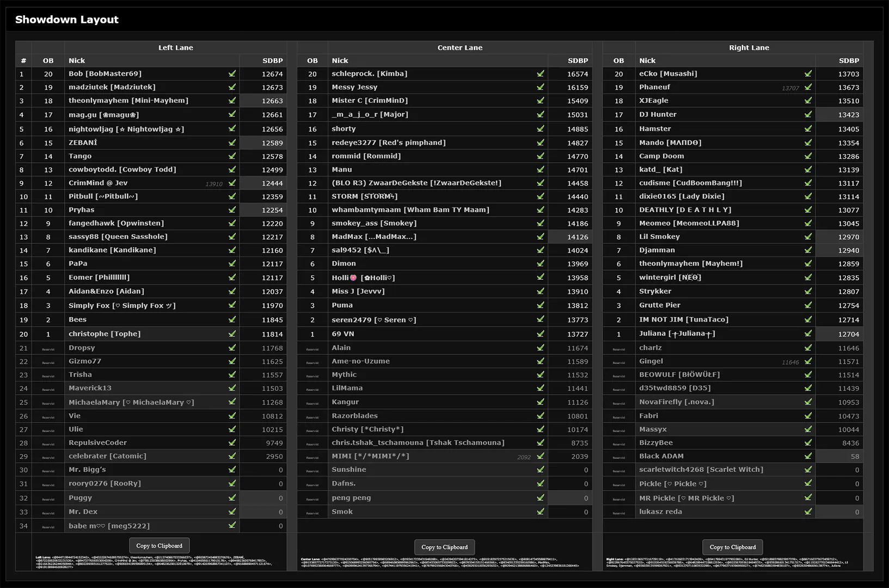889x588 pixels.
Task: Click the Left Lane SDBP column header
Action: click(x=272, y=60)
